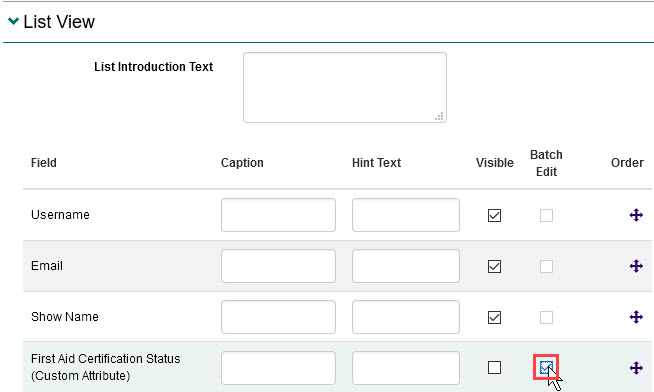Grab the Email row order move icon
Image resolution: width=654 pixels, height=392 pixels.
point(636,266)
